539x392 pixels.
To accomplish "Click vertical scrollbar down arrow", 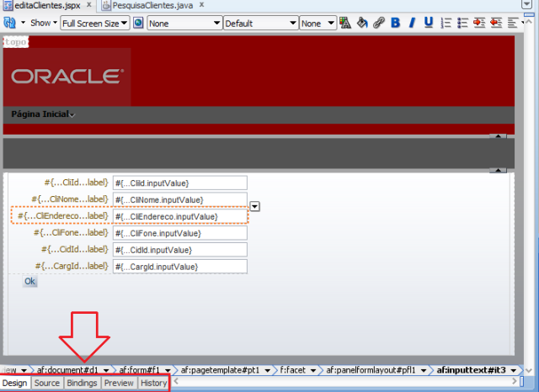I will click(x=529, y=370).
